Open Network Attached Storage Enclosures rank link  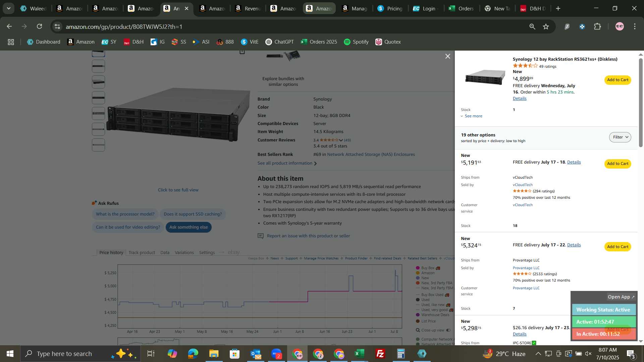pos(371,155)
